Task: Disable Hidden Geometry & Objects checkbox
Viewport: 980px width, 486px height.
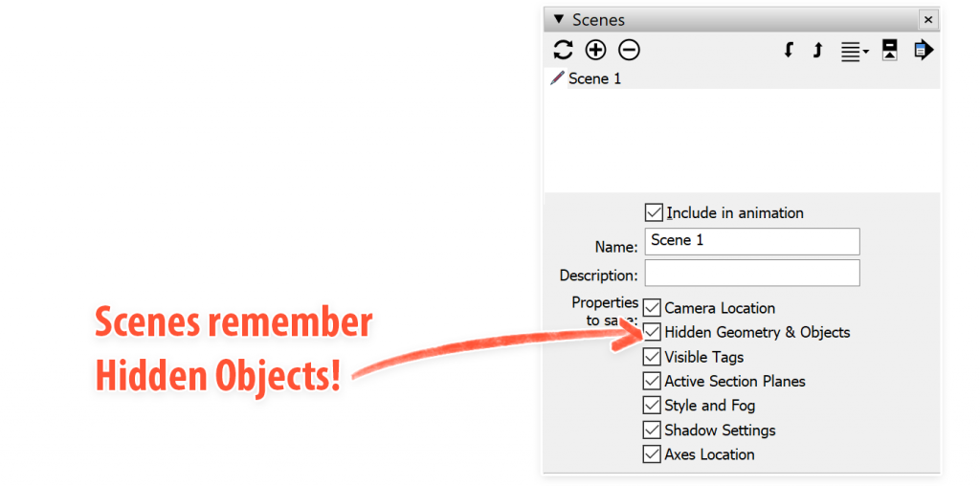Action: 653,332
